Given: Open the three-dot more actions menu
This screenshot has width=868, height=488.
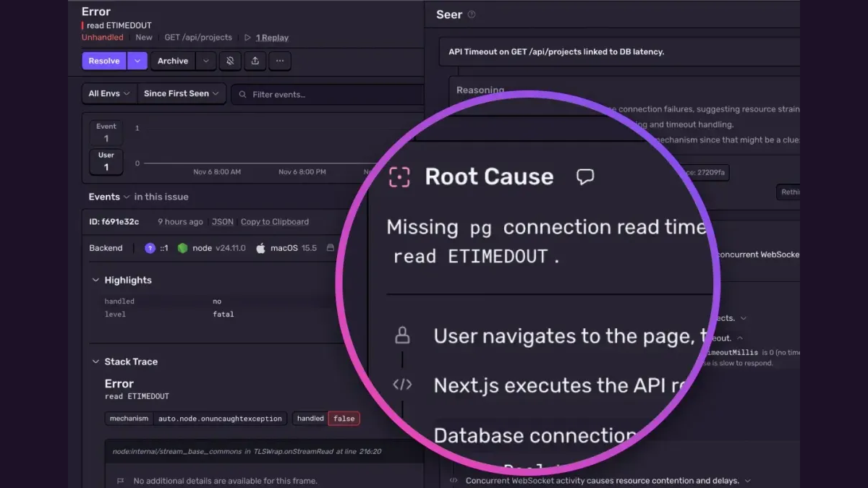Looking at the screenshot, I should point(280,61).
